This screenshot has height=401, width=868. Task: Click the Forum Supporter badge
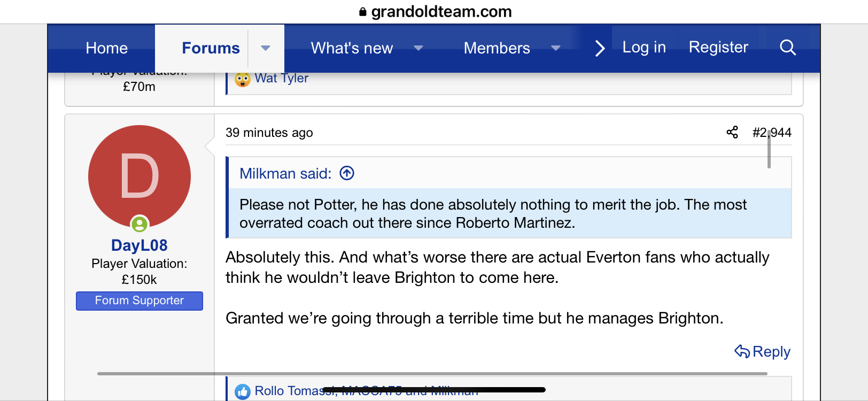pos(139,300)
